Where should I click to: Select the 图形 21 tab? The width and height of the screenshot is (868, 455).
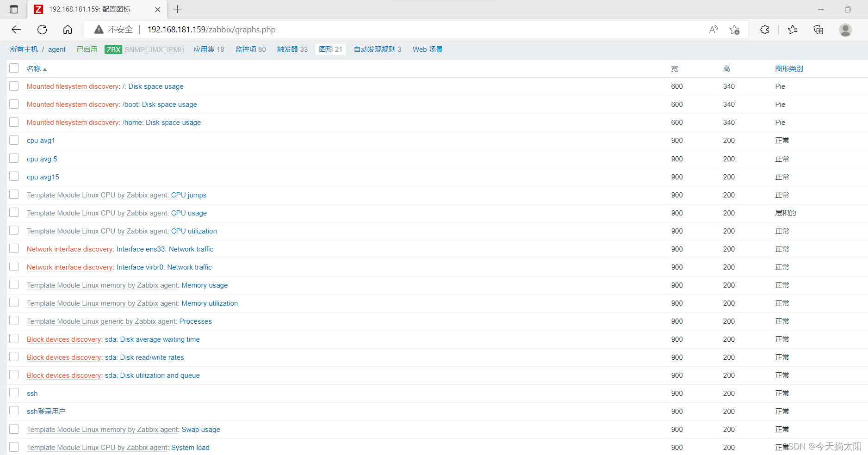pos(330,49)
